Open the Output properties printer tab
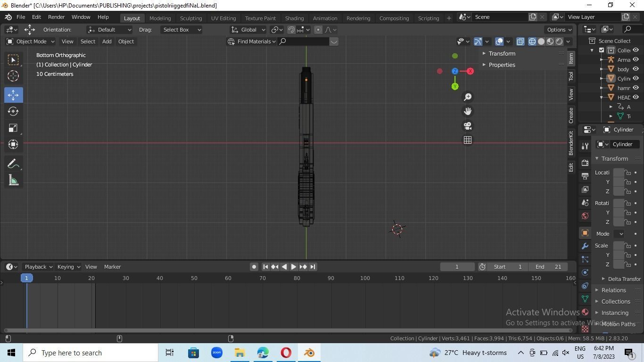Viewport: 644px width, 362px height. [x=585, y=176]
